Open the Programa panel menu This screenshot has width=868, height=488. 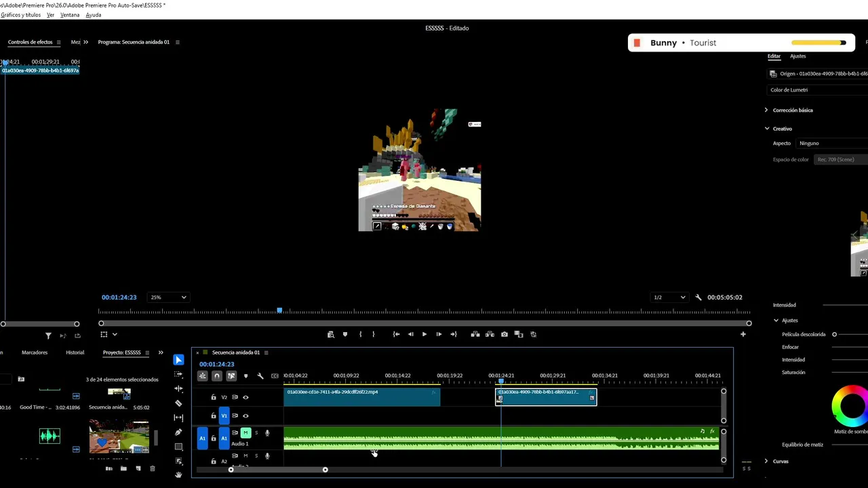coord(178,42)
